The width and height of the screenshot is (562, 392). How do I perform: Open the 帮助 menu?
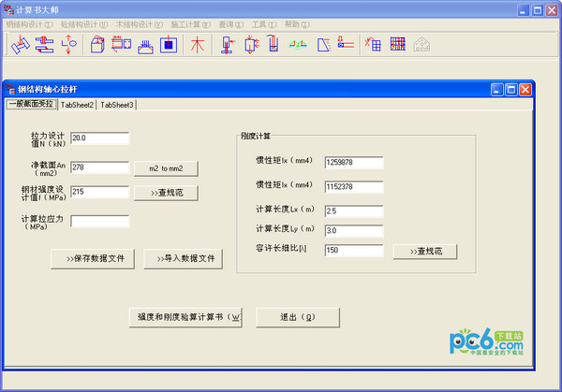point(297,24)
